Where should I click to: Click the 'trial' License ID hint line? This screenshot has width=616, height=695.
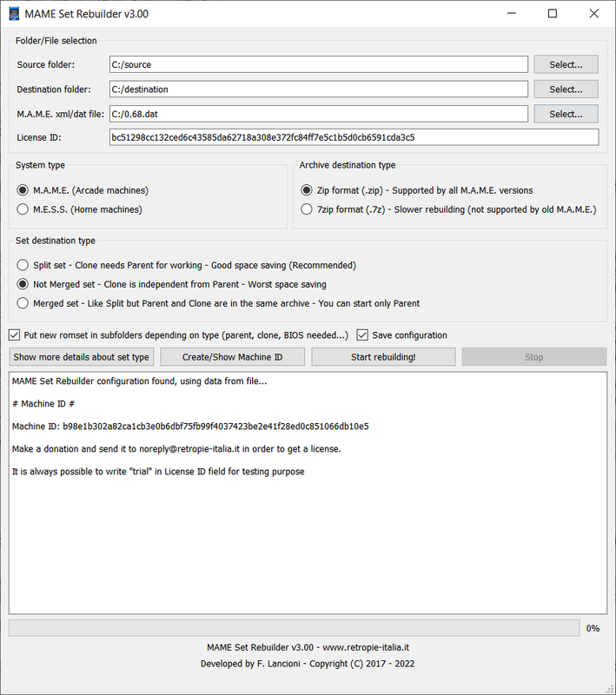158,472
